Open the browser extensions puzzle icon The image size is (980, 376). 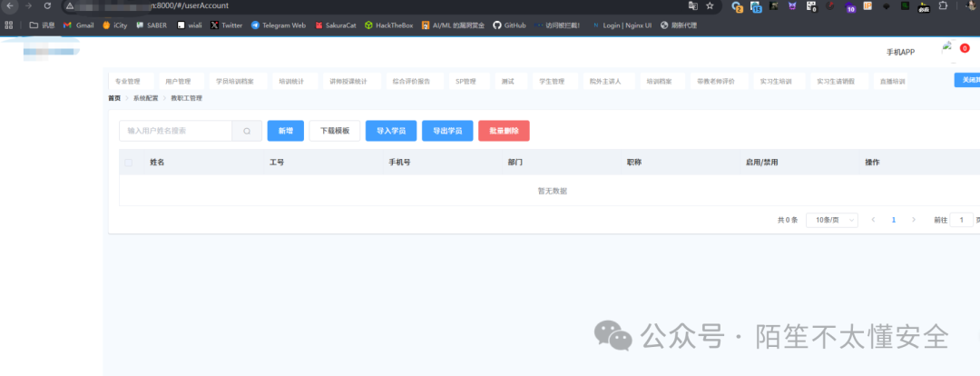pyautogui.click(x=943, y=5)
